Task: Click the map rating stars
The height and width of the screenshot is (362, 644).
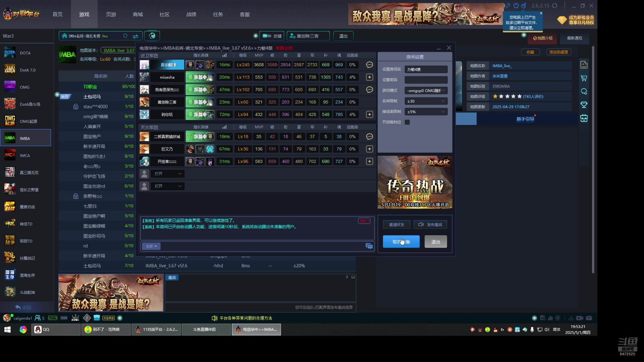Action: (x=507, y=97)
